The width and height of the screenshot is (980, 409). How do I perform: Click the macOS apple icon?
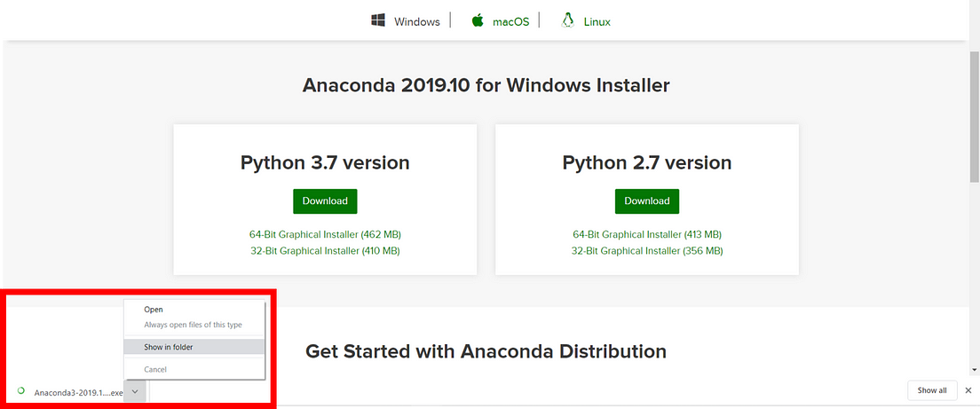478,20
